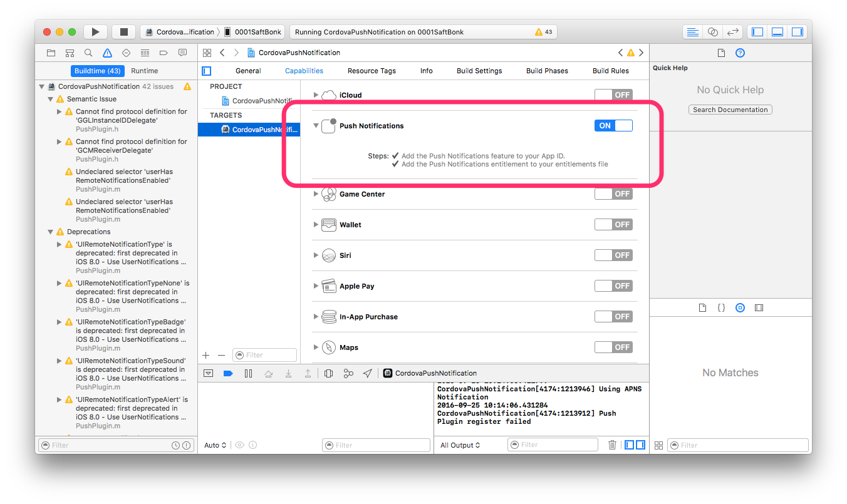
Task: Clear the console with the trash icon
Action: point(612,445)
